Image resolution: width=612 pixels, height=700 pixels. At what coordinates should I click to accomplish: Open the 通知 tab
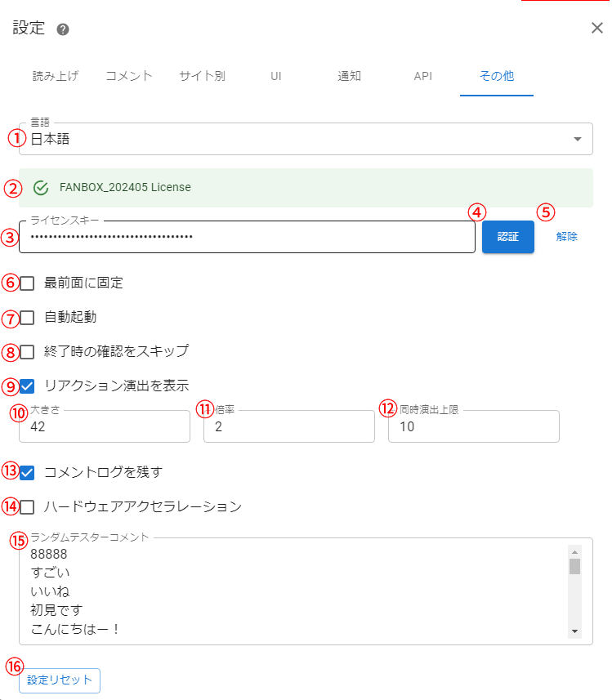[x=350, y=76]
